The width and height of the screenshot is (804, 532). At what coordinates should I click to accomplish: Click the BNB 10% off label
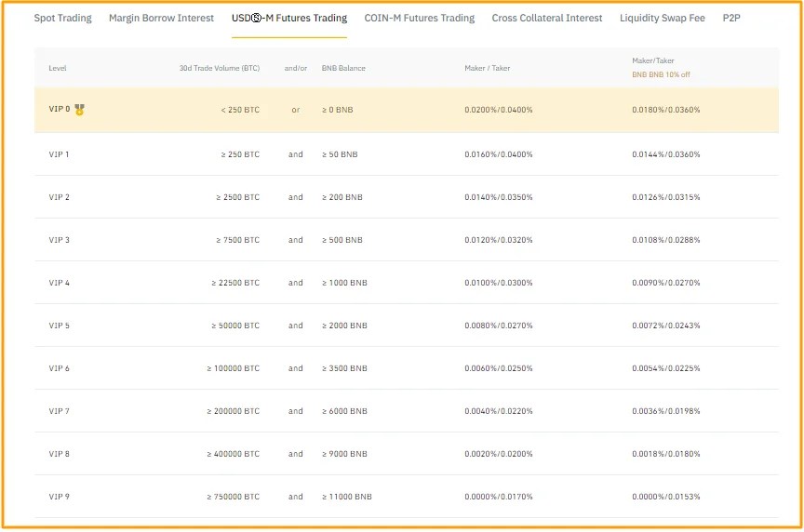click(x=661, y=74)
